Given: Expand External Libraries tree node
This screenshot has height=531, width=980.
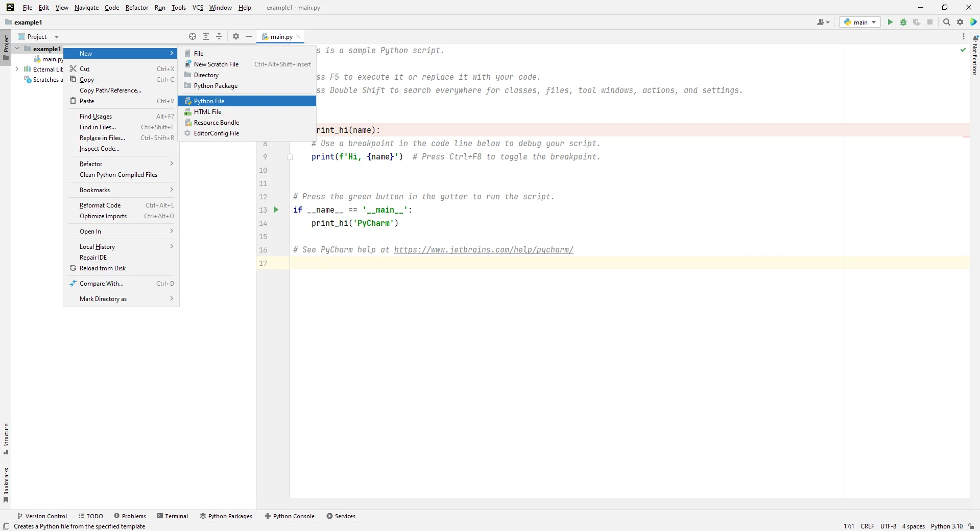Looking at the screenshot, I should click(x=17, y=69).
